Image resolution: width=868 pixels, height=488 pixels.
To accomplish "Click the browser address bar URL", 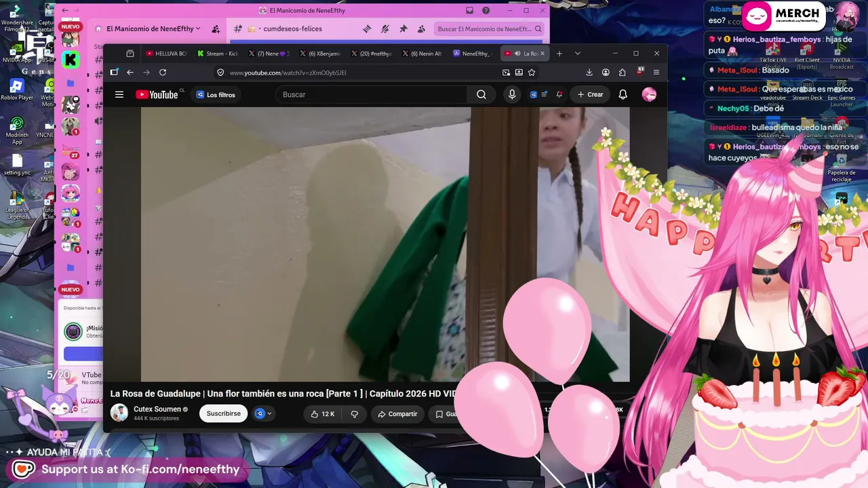I will coord(288,73).
